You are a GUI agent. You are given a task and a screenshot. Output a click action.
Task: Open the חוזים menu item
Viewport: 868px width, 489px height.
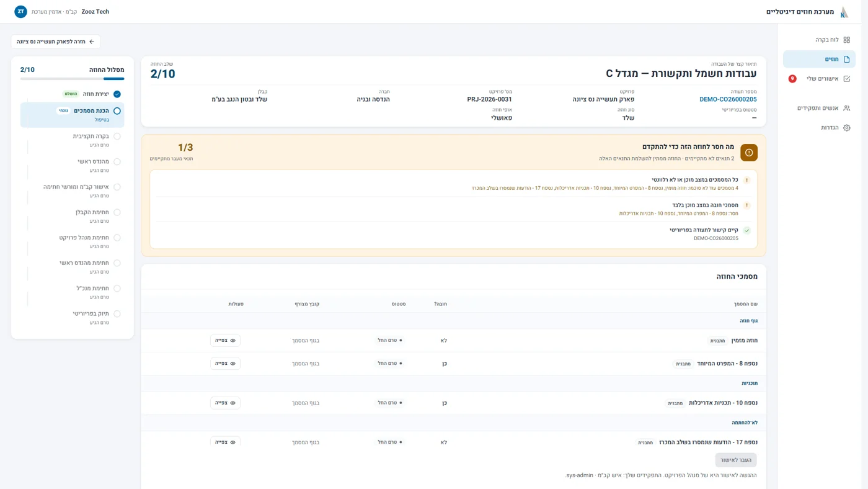pyautogui.click(x=819, y=60)
